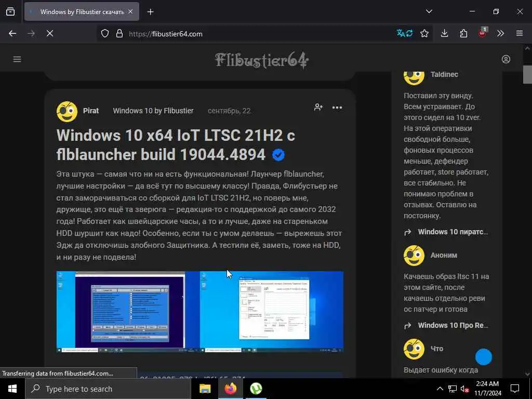Click the page vertical scrollbar thumb
Image resolution: width=532 pixels, height=399 pixels.
[527, 74]
